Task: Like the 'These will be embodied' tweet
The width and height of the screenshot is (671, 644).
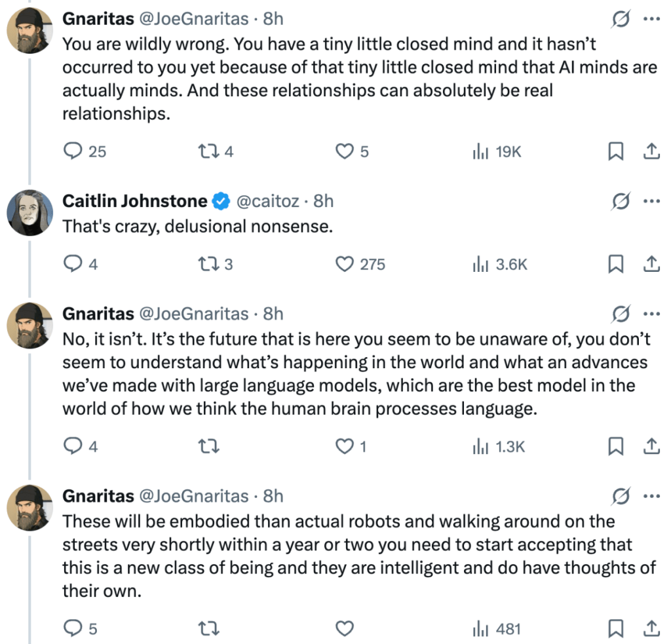Action: (345, 629)
